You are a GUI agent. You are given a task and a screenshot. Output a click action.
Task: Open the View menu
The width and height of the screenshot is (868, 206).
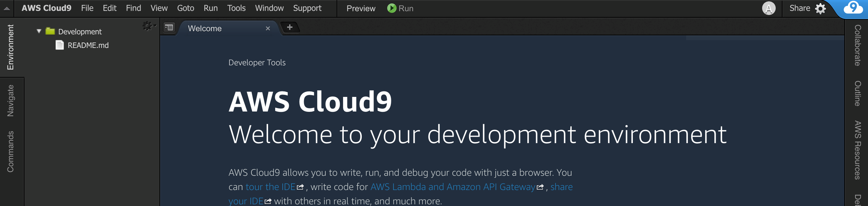point(159,8)
